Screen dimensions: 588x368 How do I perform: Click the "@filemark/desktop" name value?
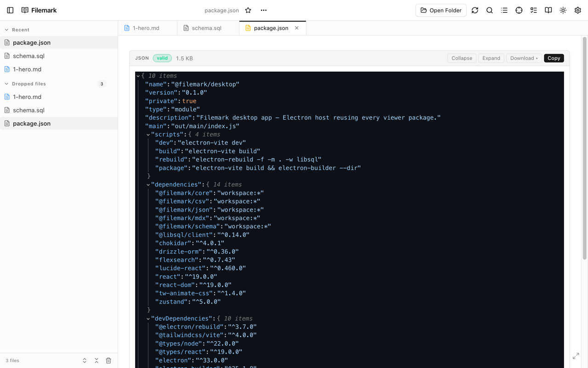[x=205, y=85]
